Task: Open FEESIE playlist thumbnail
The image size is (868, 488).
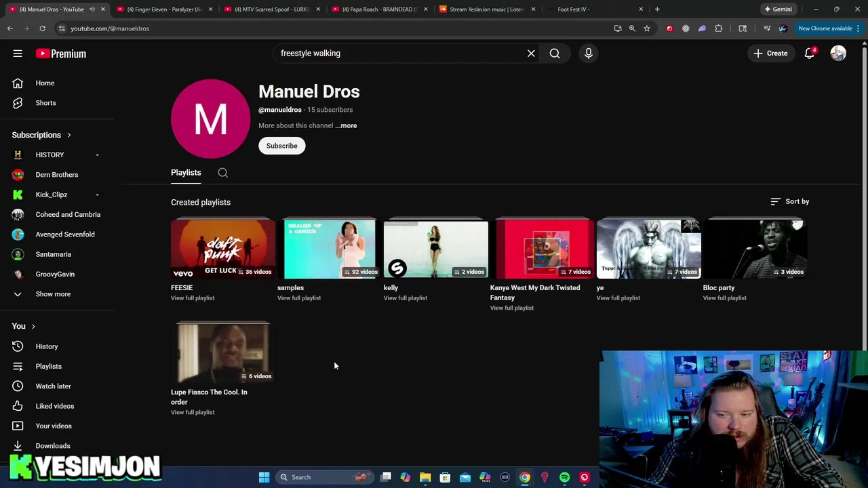Action: (x=223, y=248)
